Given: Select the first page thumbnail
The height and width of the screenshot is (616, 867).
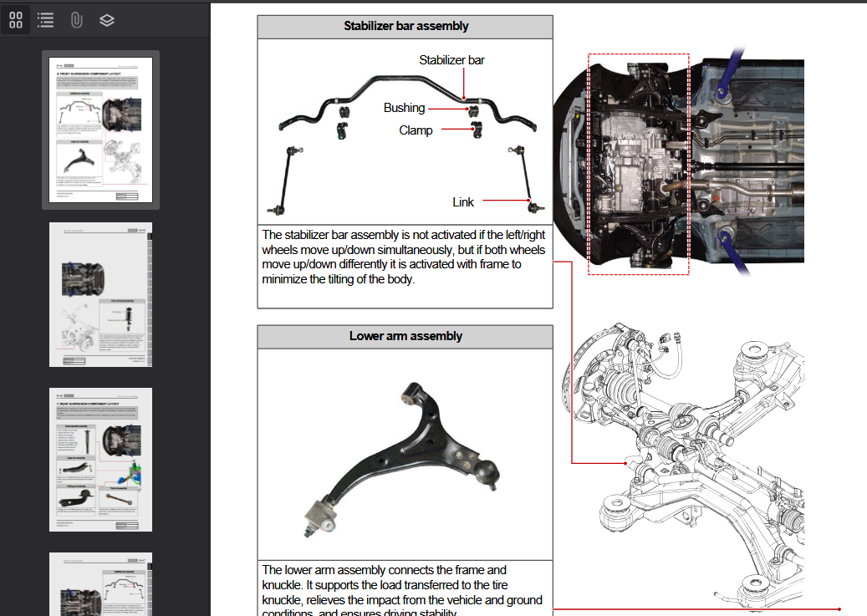Looking at the screenshot, I should pos(100,130).
